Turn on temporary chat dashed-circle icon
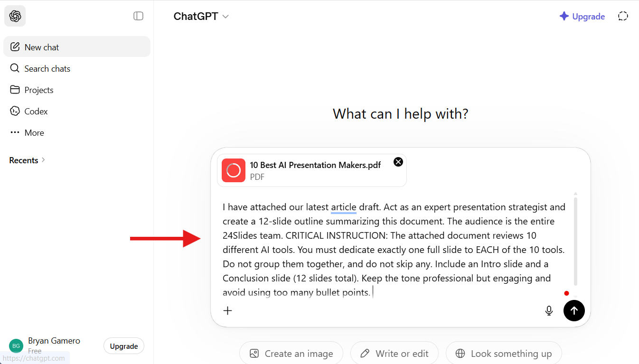Screen dimensions: 639x364 [623, 16]
